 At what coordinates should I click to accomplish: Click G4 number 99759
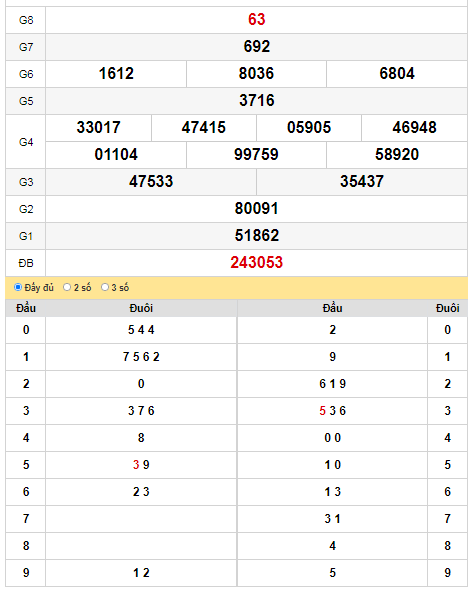pyautogui.click(x=257, y=155)
